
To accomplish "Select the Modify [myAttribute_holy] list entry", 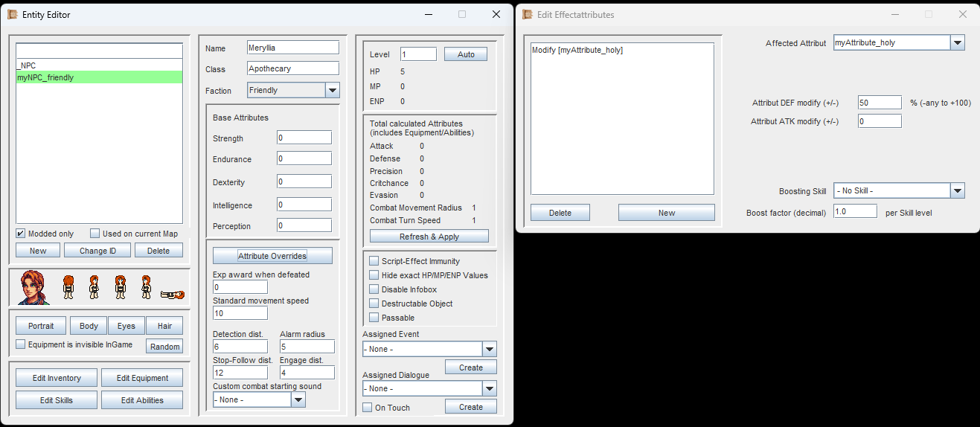I will click(577, 51).
